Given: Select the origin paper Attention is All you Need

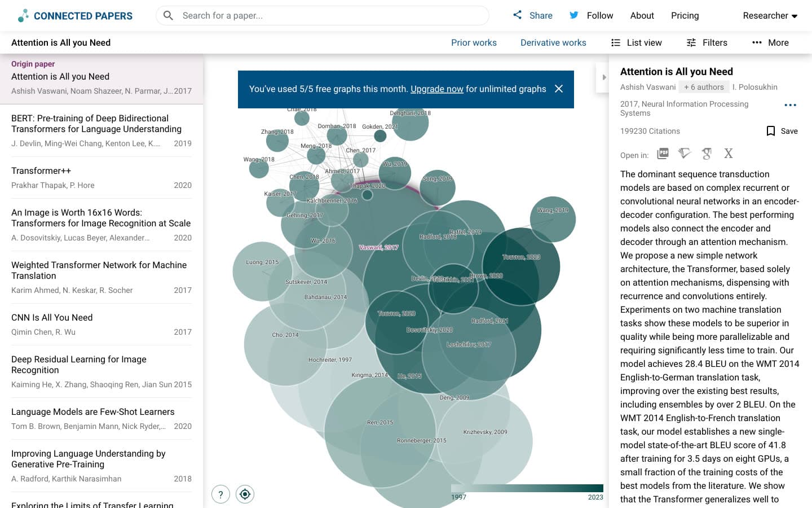Looking at the screenshot, I should (x=101, y=80).
